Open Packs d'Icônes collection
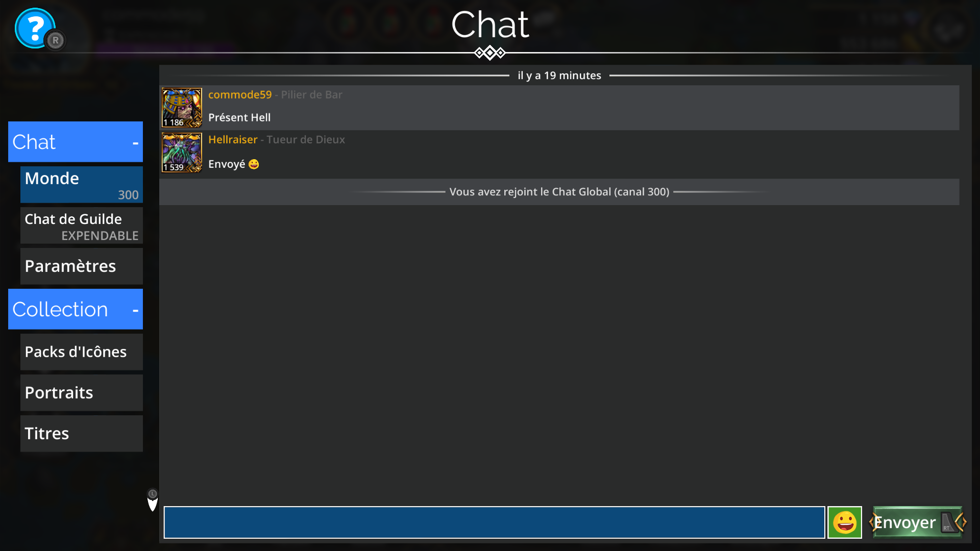Image resolution: width=980 pixels, height=551 pixels. pyautogui.click(x=82, y=352)
